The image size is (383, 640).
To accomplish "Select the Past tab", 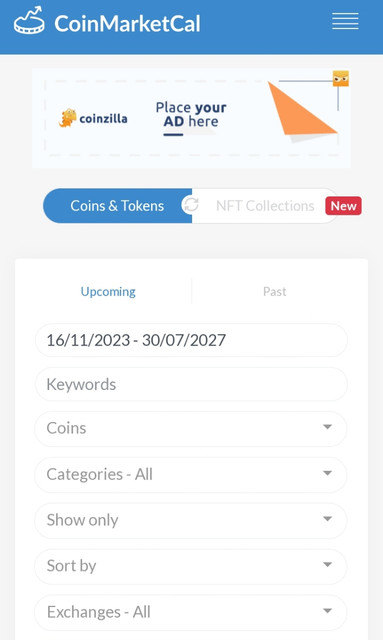I will [274, 291].
